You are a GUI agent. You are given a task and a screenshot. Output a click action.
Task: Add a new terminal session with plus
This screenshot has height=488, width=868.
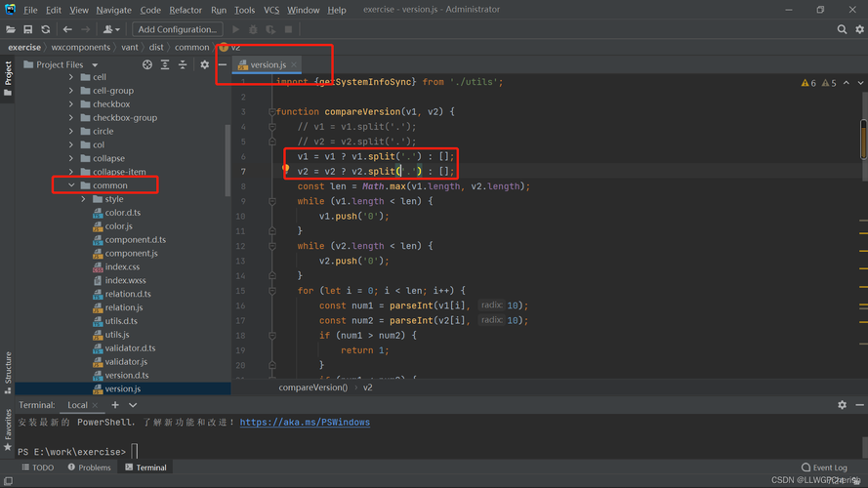click(x=115, y=405)
